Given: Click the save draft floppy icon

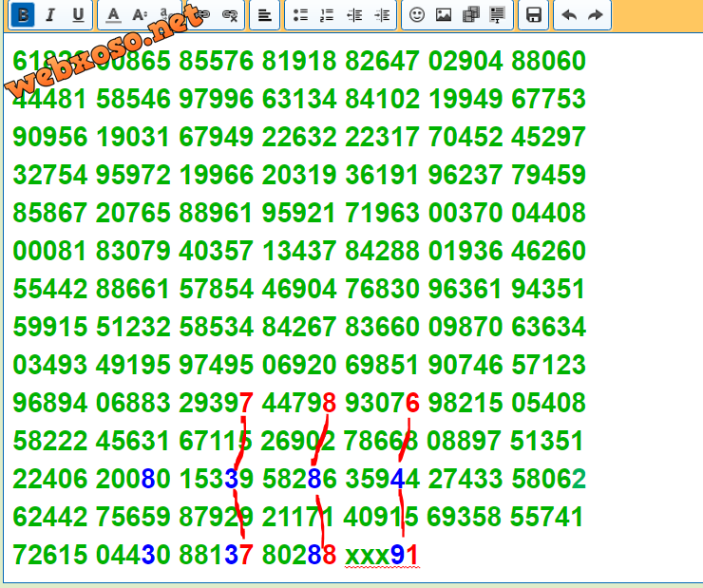Looking at the screenshot, I should click(534, 14).
